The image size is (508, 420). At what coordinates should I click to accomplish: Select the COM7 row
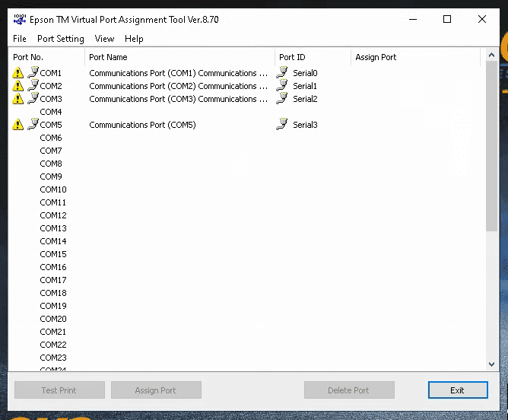[x=245, y=151]
